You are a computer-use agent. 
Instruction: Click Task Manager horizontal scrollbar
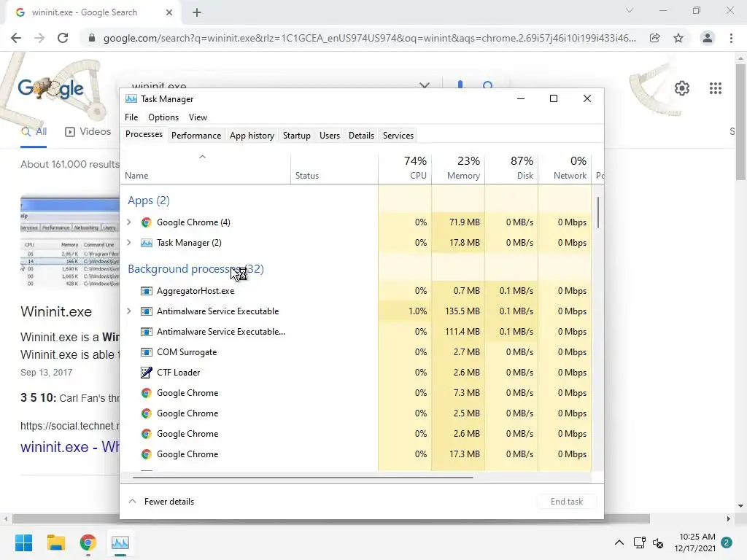[303, 477]
